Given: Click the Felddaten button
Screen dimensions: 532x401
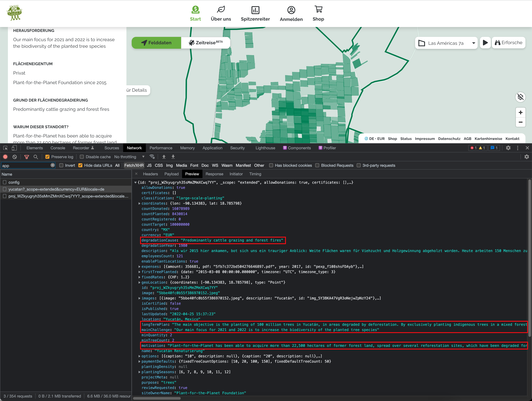Looking at the screenshot, I should click(x=156, y=43).
